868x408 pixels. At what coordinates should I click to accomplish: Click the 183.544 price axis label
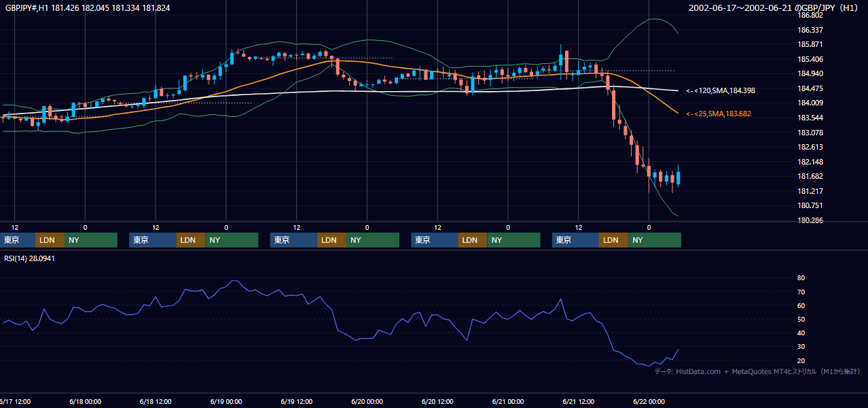coord(810,118)
